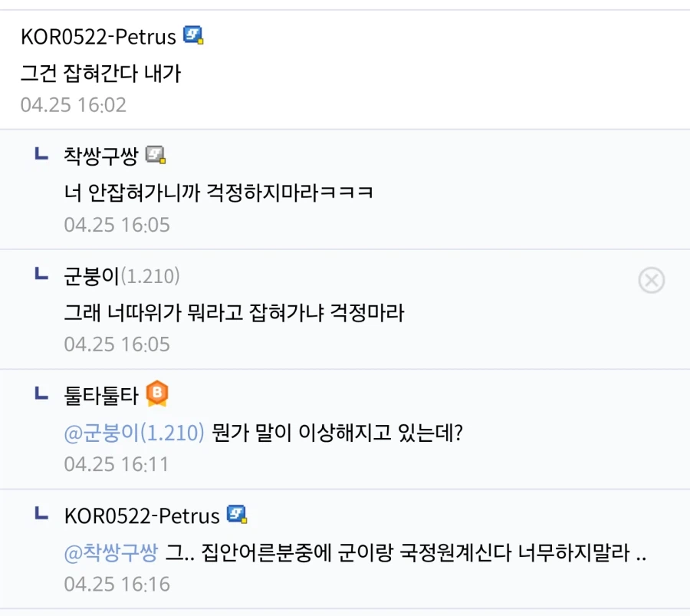This screenshot has width=690, height=616.
Task: Click reply arrow icon before last KOR0522-Petrus
Action: coord(41,513)
